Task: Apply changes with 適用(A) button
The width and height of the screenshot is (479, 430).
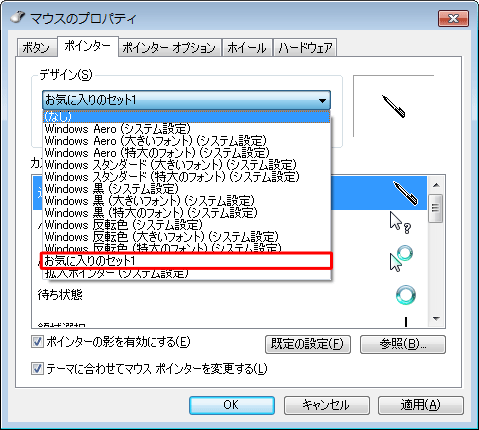Action: point(421,405)
